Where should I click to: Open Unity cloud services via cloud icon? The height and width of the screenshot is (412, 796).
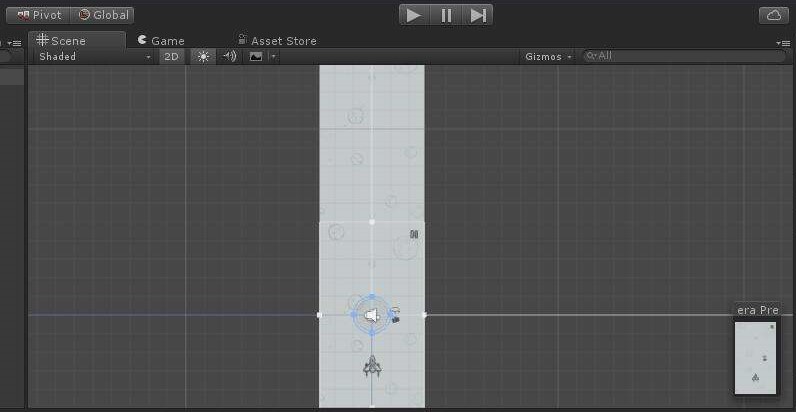click(775, 15)
